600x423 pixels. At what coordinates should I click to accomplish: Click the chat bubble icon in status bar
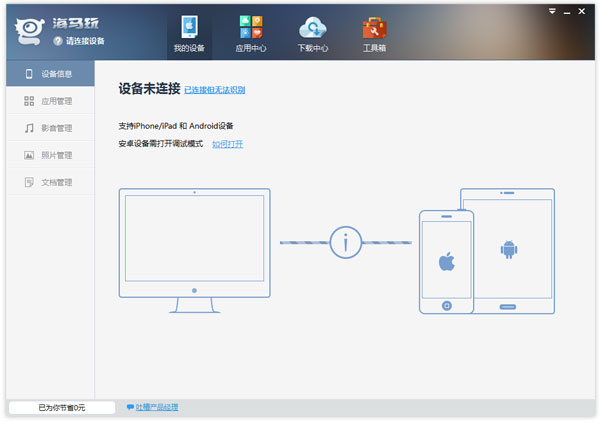click(x=130, y=407)
